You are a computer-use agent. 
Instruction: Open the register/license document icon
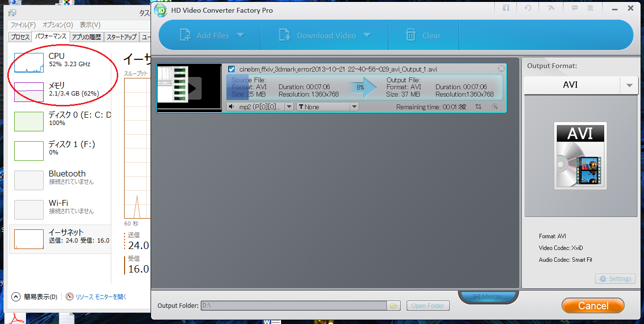pyautogui.click(x=591, y=8)
